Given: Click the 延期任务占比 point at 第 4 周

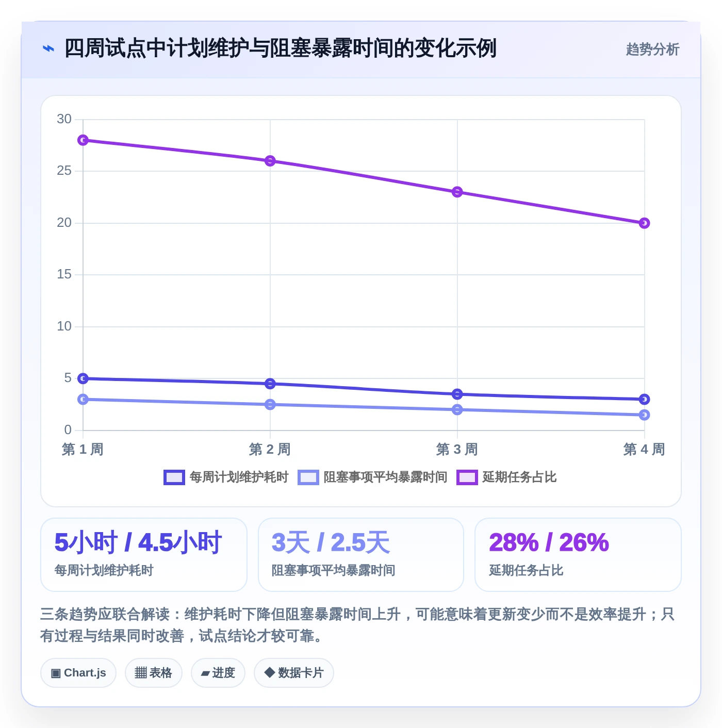Looking at the screenshot, I should click(x=644, y=223).
